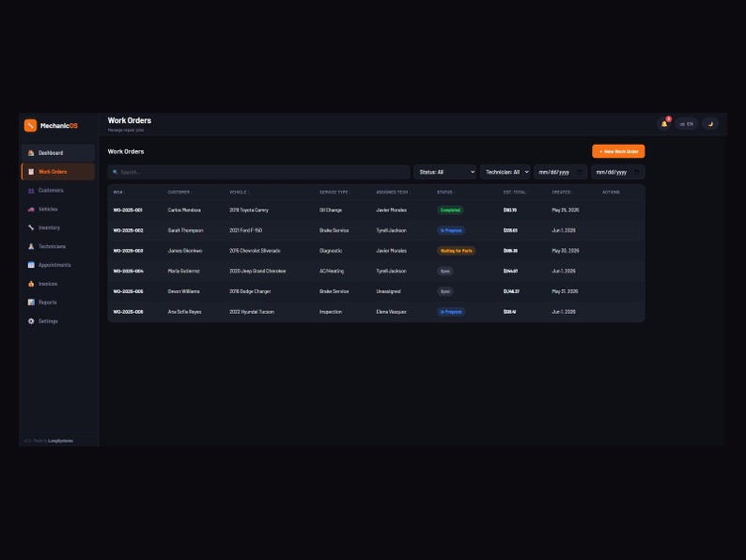746x560 pixels.
Task: Open work order WO-2025-001
Action: click(128, 210)
